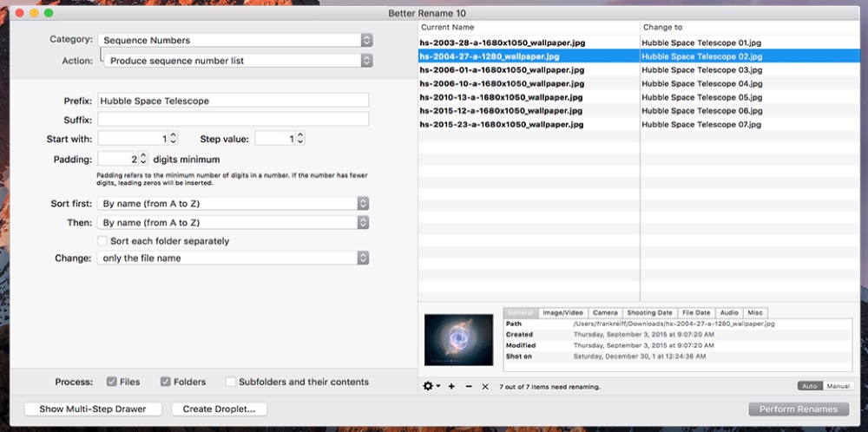Click new name Hubble Space Telescope 05.jpg
The image size is (868, 432).
[702, 97]
